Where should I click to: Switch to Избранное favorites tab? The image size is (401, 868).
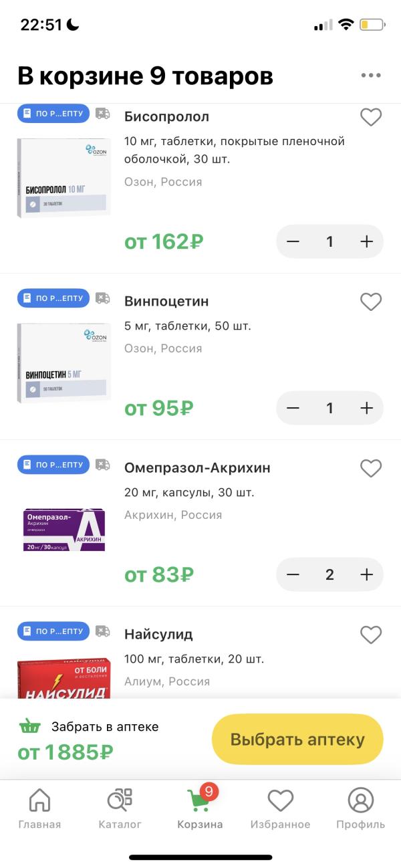click(x=280, y=808)
